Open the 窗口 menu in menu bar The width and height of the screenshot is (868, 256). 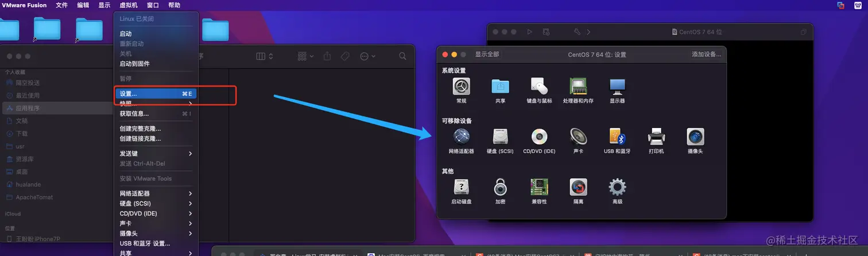point(153,5)
